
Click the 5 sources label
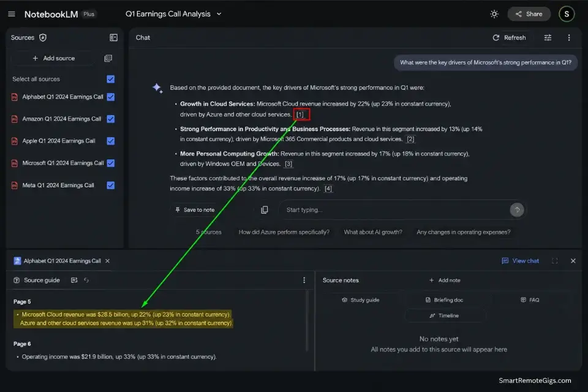208,232
